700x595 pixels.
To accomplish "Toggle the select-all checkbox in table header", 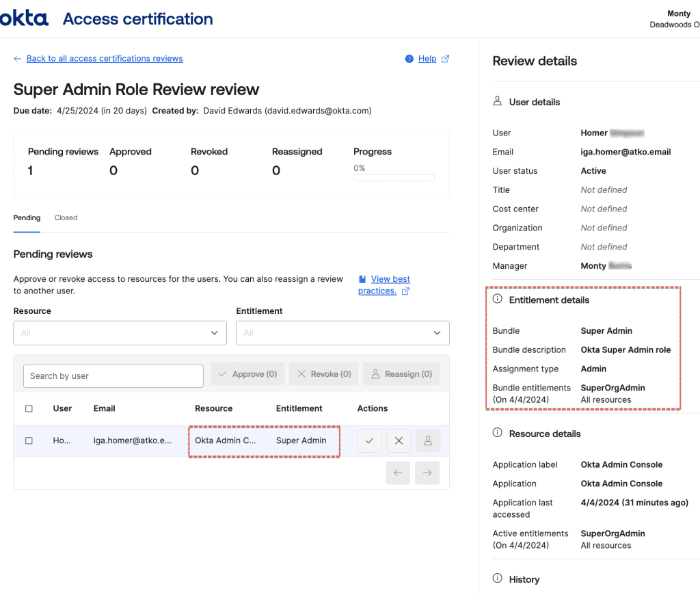I will tap(29, 408).
